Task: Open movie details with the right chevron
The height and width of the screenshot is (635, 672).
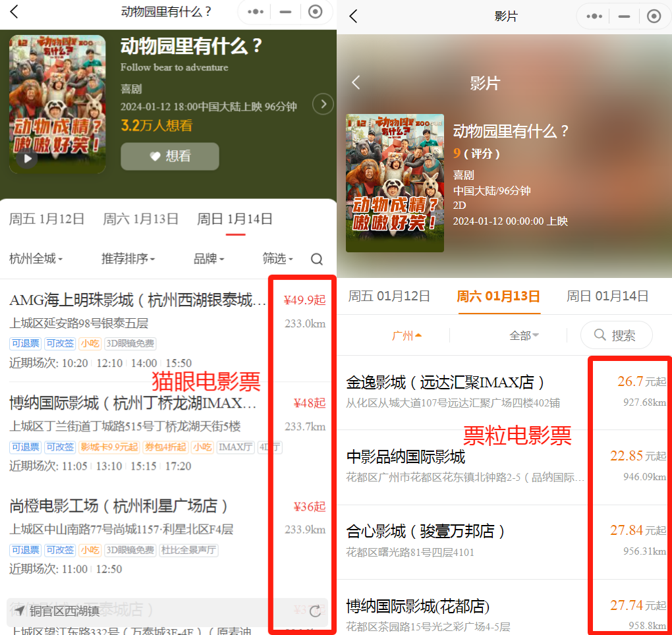Action: 323,104
